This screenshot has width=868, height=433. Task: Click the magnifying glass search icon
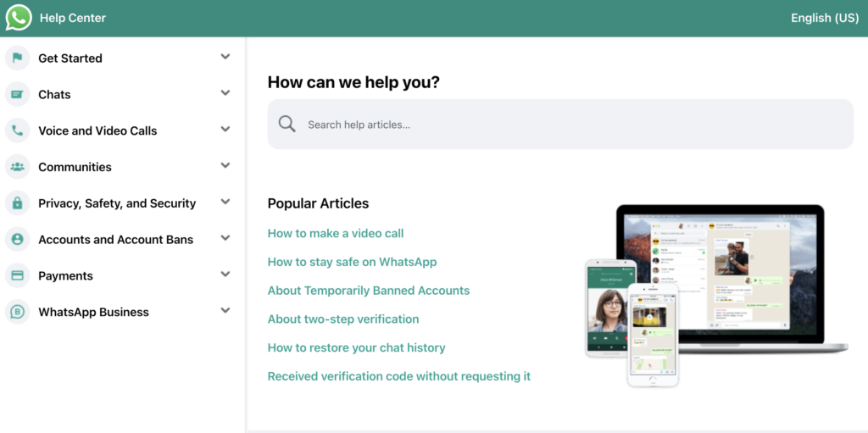tap(287, 124)
